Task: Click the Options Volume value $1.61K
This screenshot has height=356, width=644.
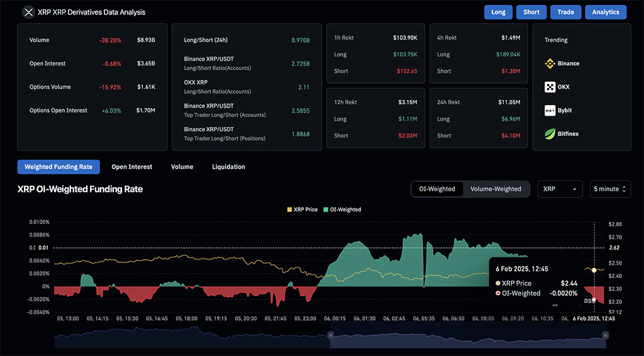Action: tap(146, 87)
